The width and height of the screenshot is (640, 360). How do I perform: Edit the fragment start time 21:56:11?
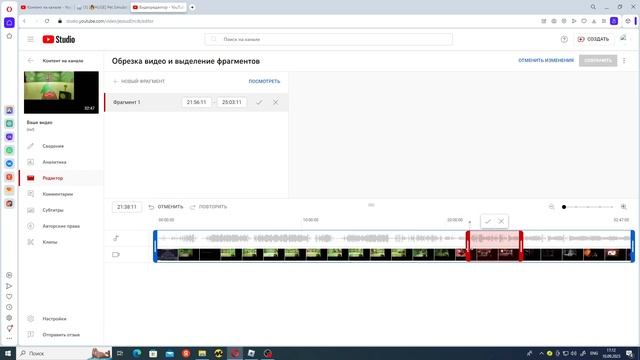(x=196, y=102)
